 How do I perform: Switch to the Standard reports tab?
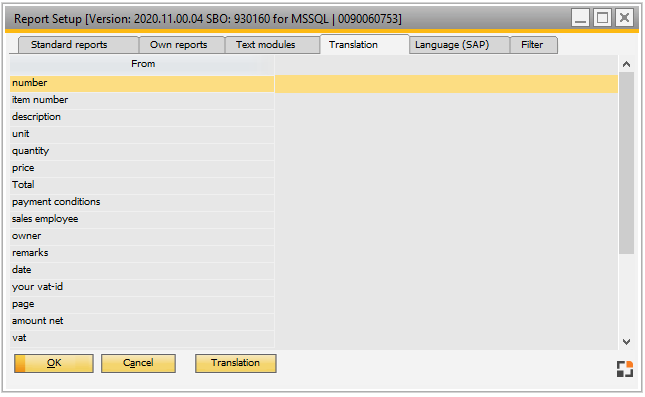tap(78, 45)
